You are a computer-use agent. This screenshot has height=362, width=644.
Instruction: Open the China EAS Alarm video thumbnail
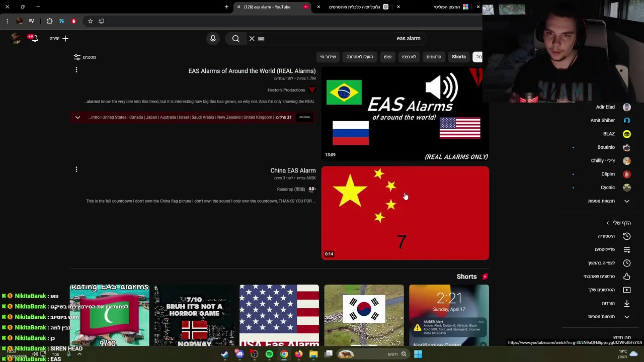pos(405,213)
